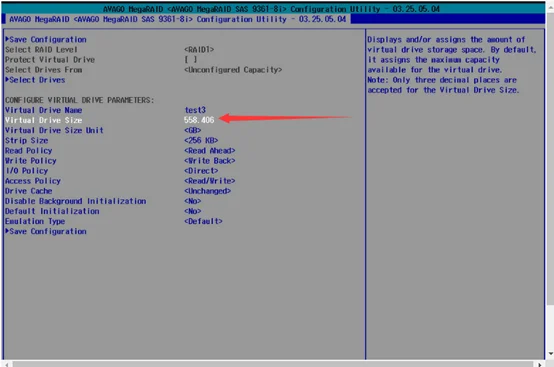
Task: Change the GB size unit dropdown
Action: tap(193, 130)
